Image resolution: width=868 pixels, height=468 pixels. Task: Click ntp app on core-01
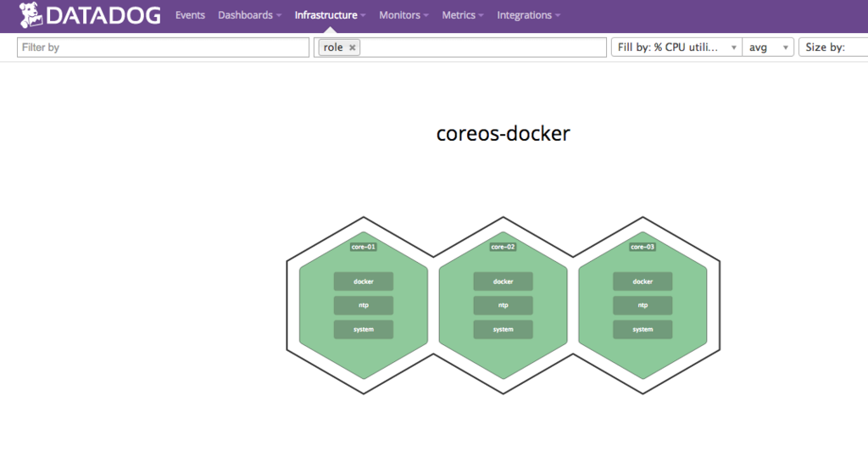(364, 305)
